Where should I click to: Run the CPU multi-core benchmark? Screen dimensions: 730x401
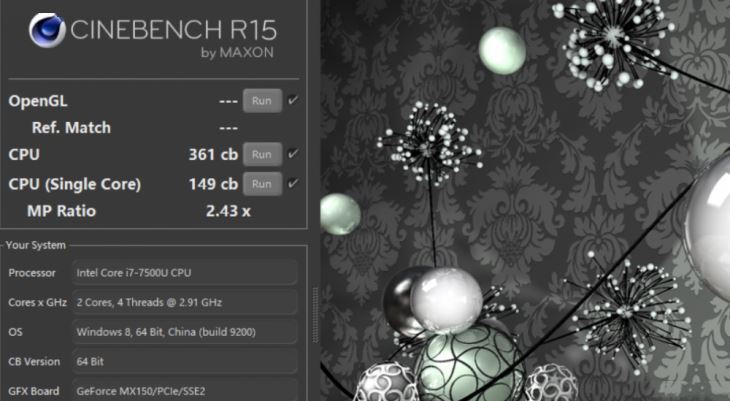tap(262, 154)
